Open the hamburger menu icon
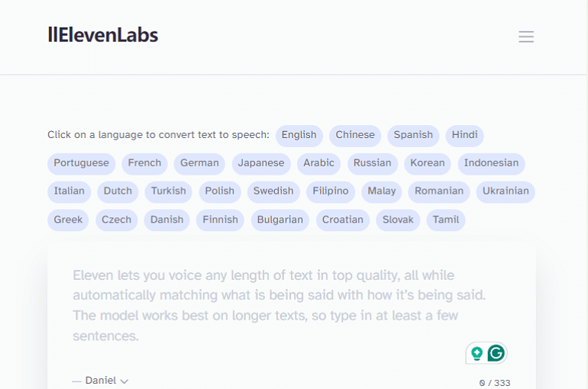The width and height of the screenshot is (588, 389). coord(525,37)
